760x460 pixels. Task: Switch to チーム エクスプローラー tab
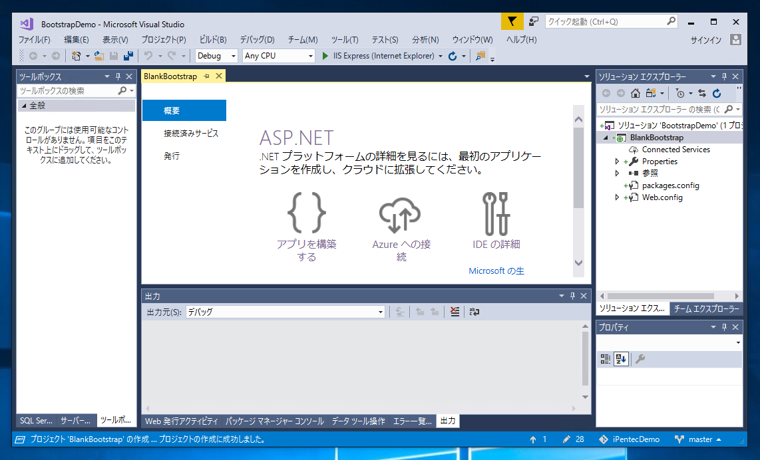pos(706,309)
